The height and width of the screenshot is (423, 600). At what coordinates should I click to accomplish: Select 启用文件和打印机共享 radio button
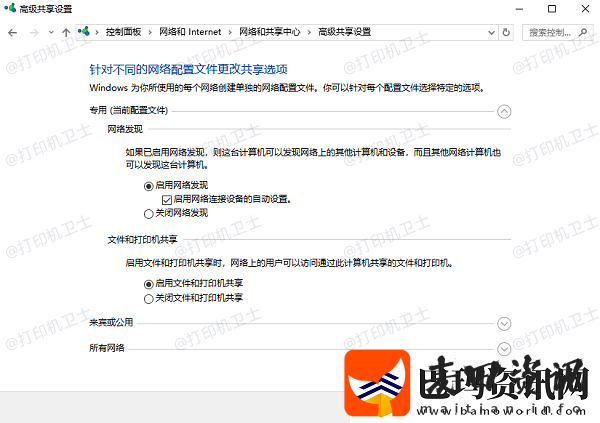[148, 284]
